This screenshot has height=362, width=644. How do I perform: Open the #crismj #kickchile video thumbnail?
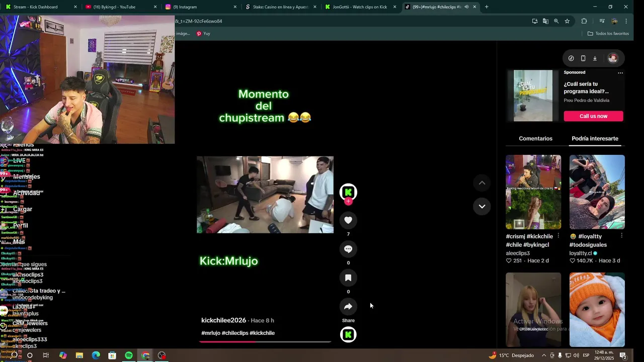533,192
